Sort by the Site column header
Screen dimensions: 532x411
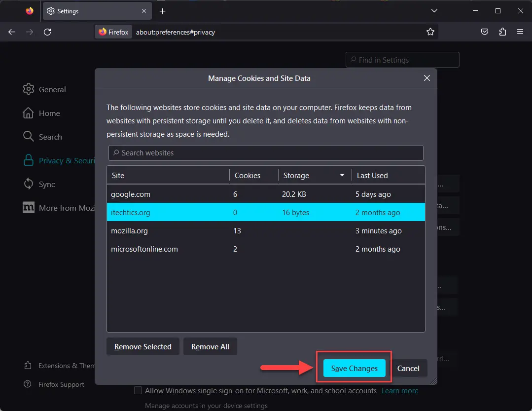point(168,176)
